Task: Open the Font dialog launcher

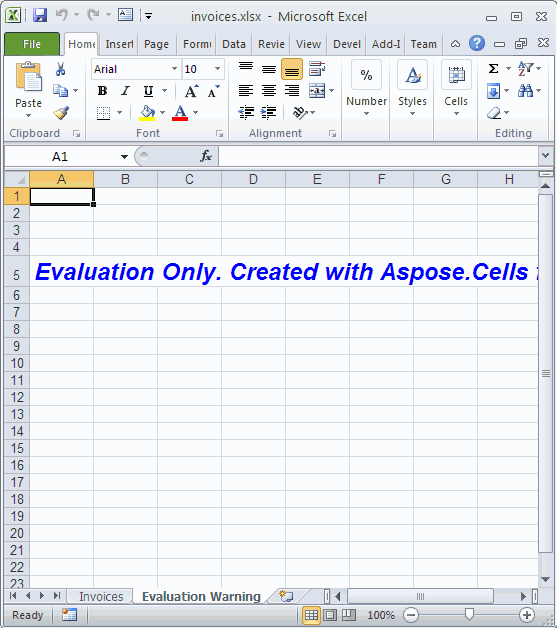Action: 219,134
